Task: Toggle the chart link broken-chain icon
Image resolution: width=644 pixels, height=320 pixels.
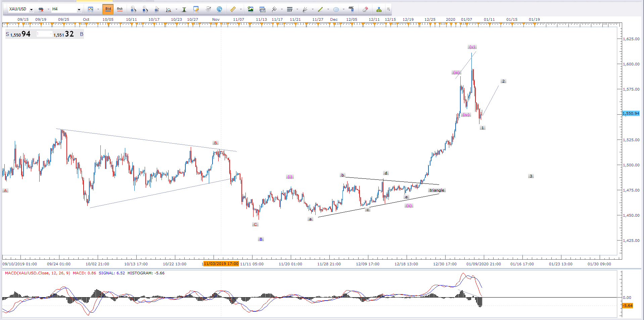Action: pyautogui.click(x=41, y=9)
